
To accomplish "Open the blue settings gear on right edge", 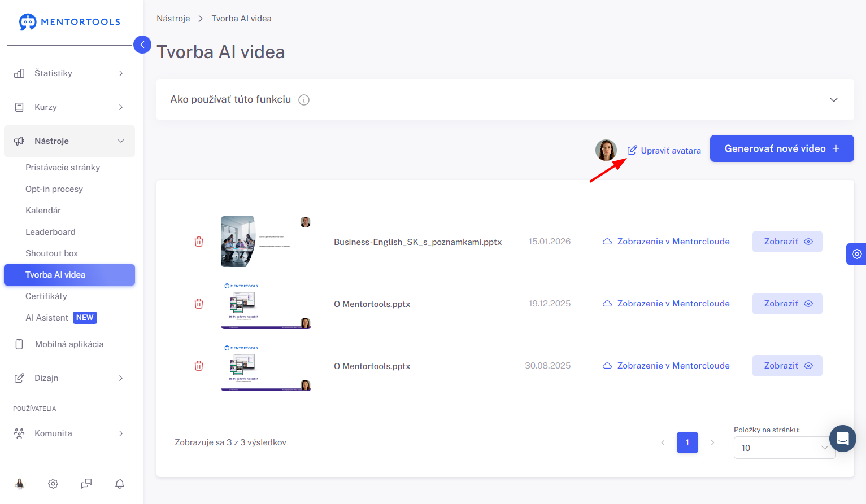I will click(856, 254).
